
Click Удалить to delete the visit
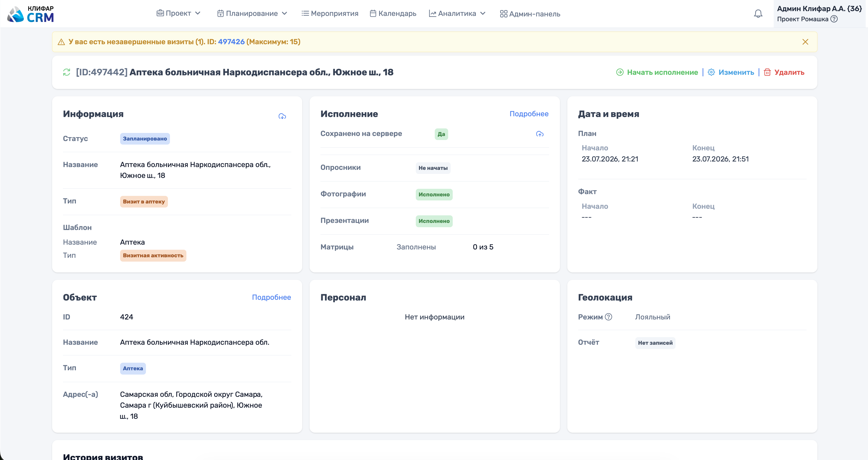784,72
